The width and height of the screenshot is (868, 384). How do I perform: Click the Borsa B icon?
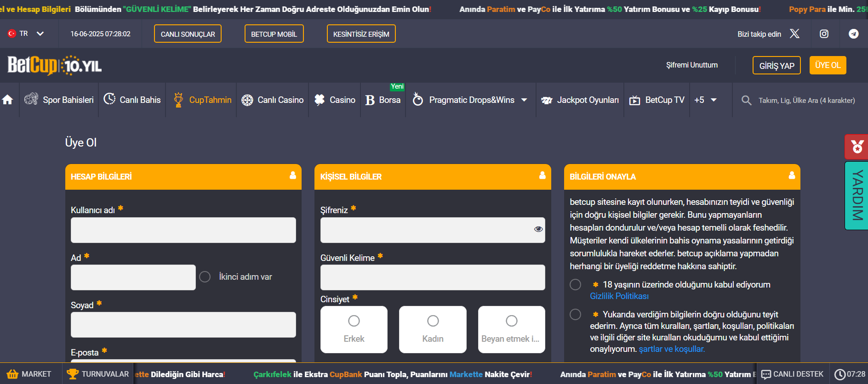pyautogui.click(x=370, y=100)
